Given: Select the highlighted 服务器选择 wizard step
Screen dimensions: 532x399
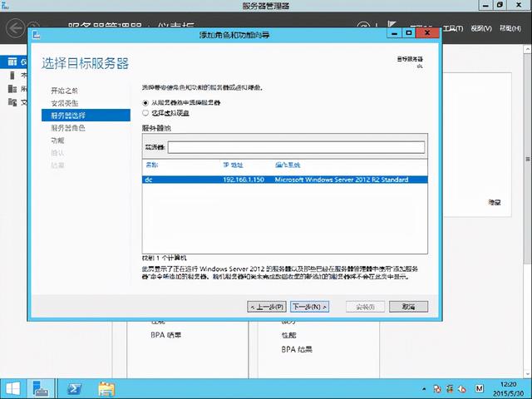Looking at the screenshot, I should 86,116.
